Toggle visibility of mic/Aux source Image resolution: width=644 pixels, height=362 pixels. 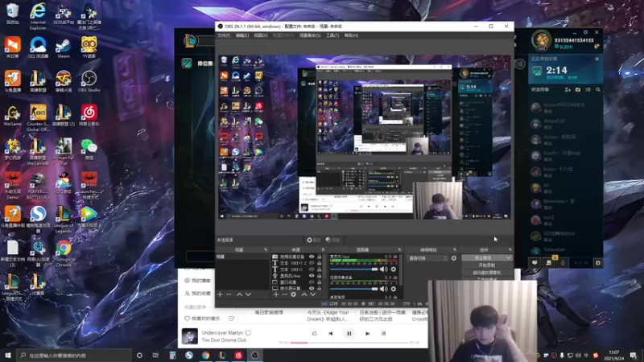[x=312, y=276]
